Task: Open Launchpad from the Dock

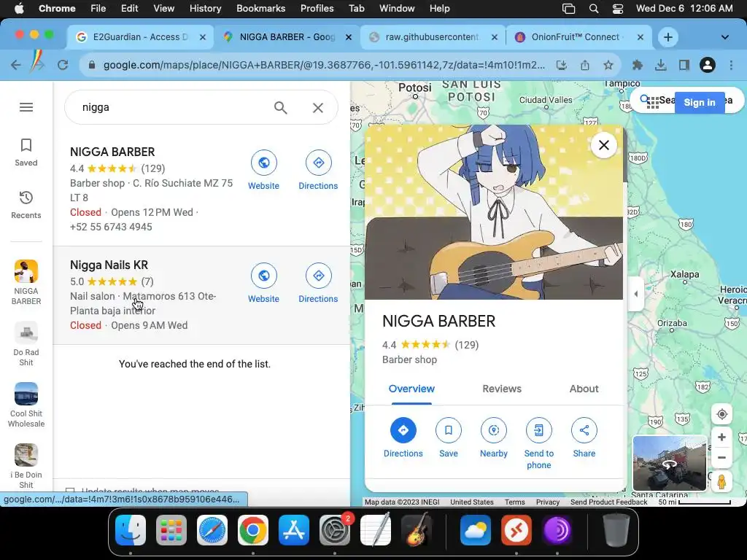Action: [171, 530]
